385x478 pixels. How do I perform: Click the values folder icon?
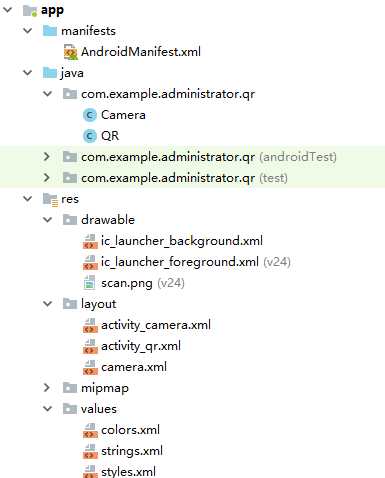(x=70, y=409)
